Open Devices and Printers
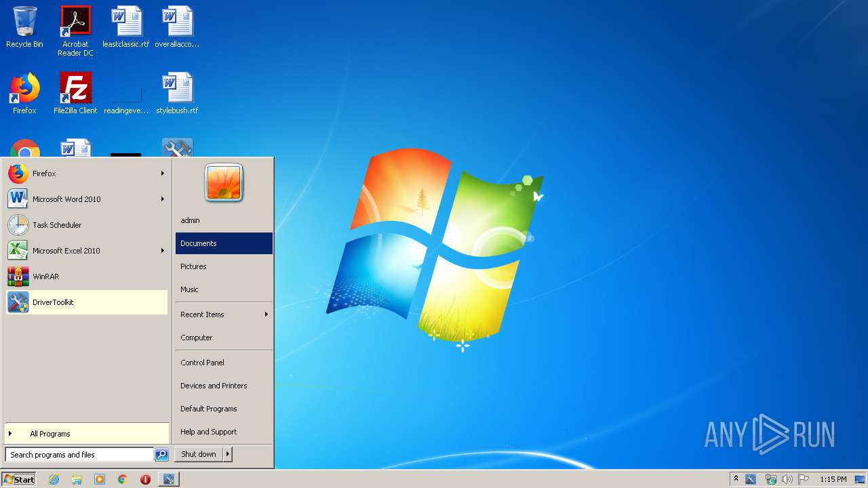The width and height of the screenshot is (868, 488). tap(224, 386)
